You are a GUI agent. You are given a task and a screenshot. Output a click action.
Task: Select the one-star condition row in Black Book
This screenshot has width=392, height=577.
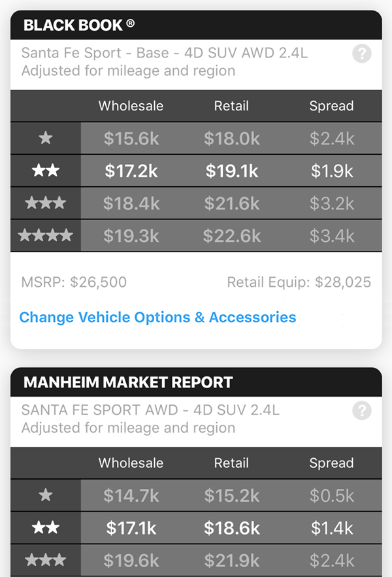pyautogui.click(x=46, y=139)
